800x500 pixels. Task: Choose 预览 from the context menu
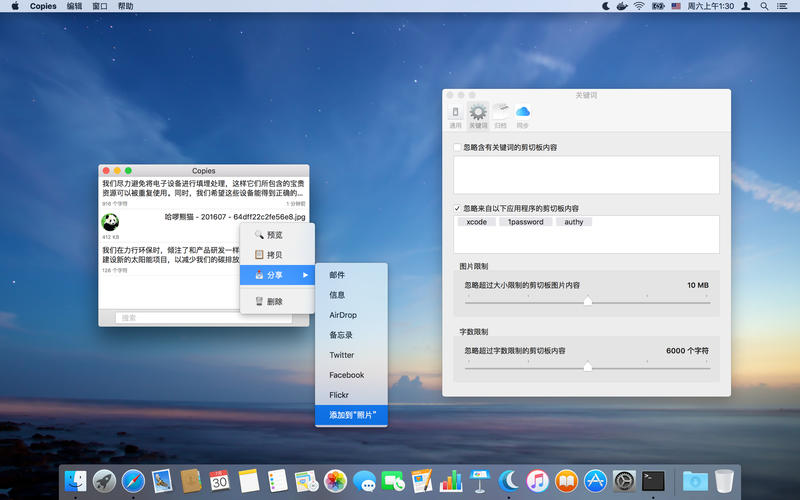click(x=274, y=235)
